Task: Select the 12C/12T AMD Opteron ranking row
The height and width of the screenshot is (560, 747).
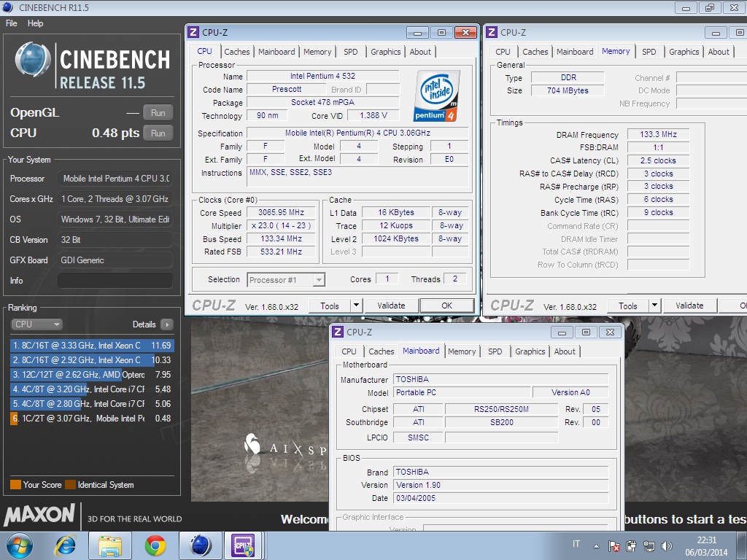Action: [x=92, y=375]
